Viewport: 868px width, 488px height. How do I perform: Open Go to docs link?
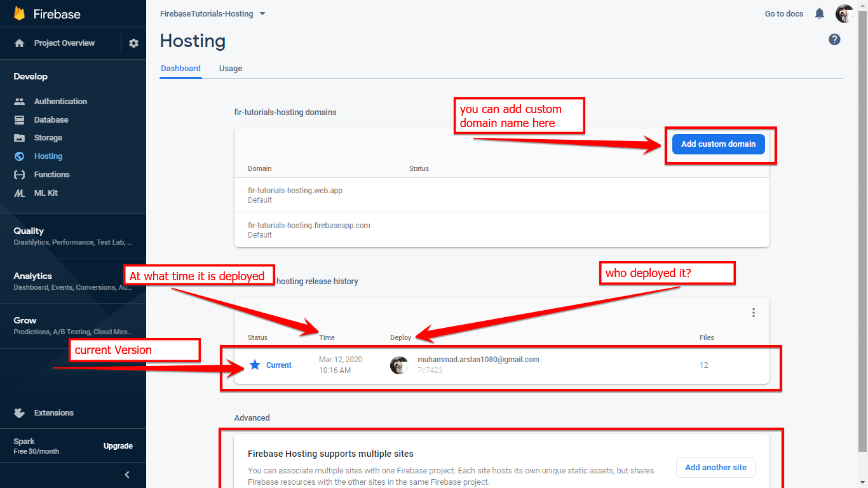pos(784,14)
